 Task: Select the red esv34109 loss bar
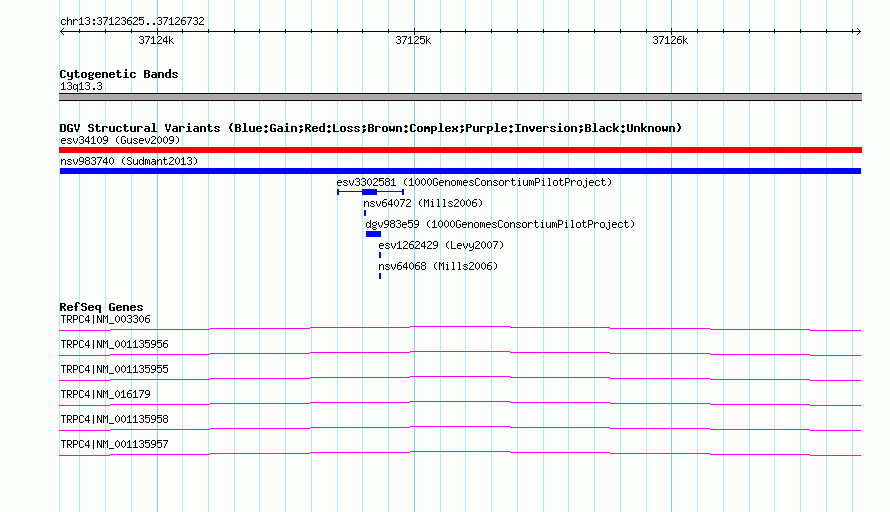coord(460,150)
